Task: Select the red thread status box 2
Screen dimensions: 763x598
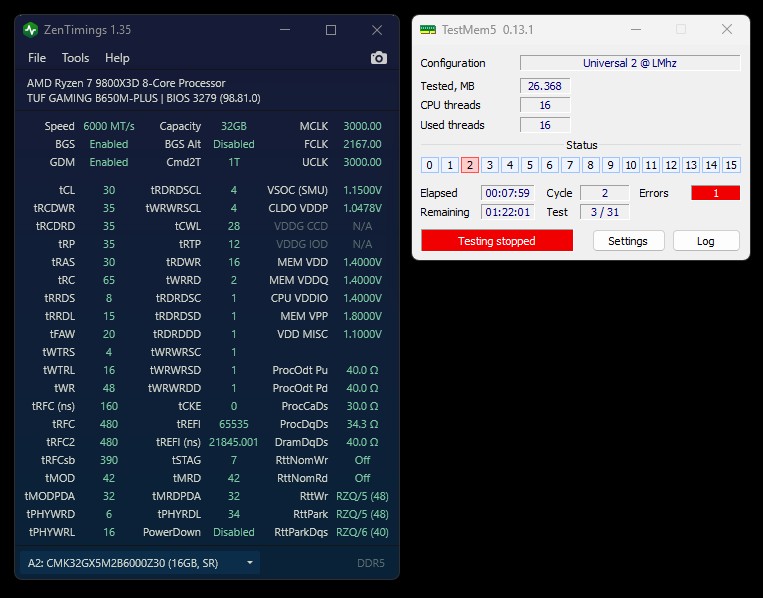Action: click(470, 165)
